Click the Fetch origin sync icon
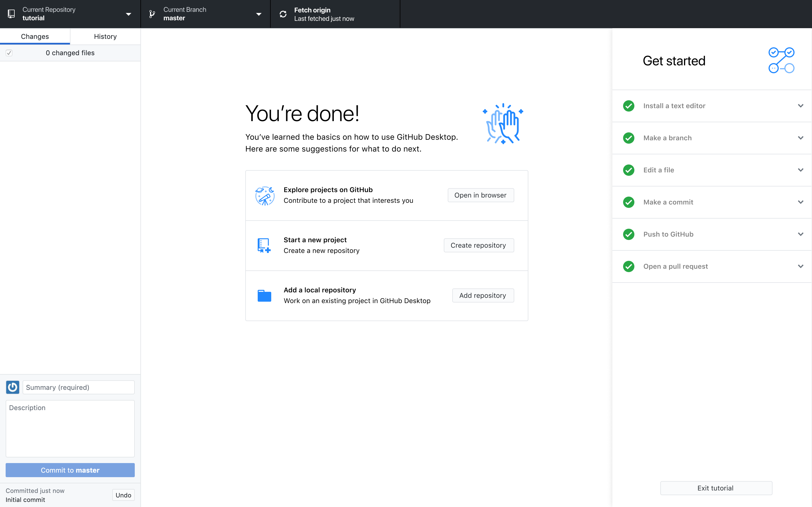 click(283, 14)
